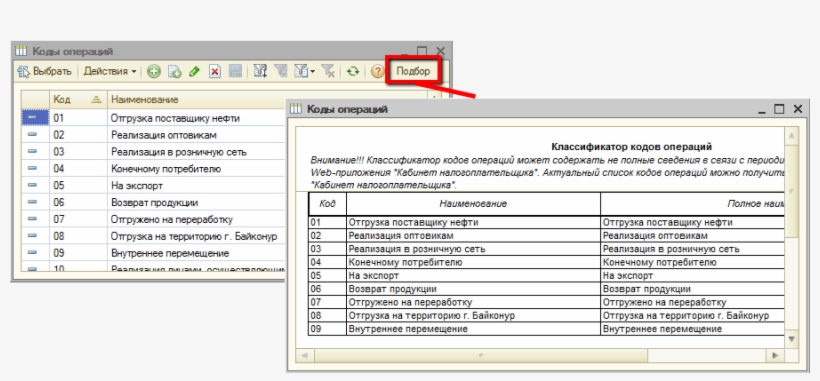
Task: Click the grayed save icon in the toolbar
Action: point(235,72)
